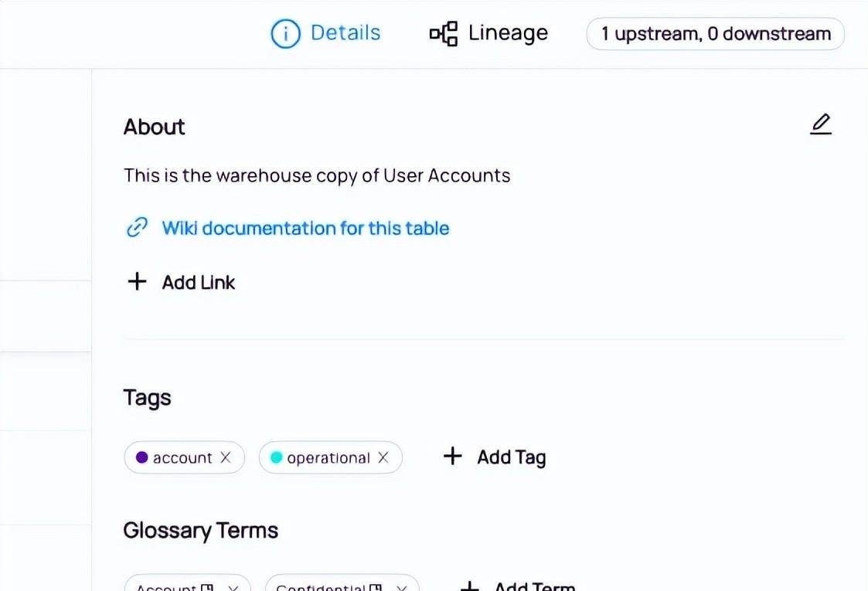Viewport: 868px width, 591px height.
Task: Click the teal dot on operational tag
Action: coord(276,457)
